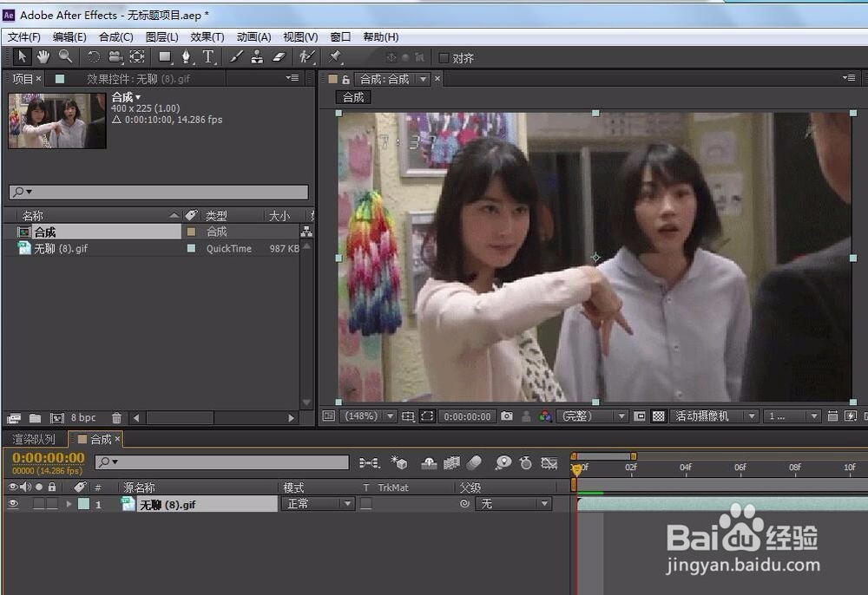Select the Selection arrow tool
Screen dimensions: 868x595
point(22,57)
